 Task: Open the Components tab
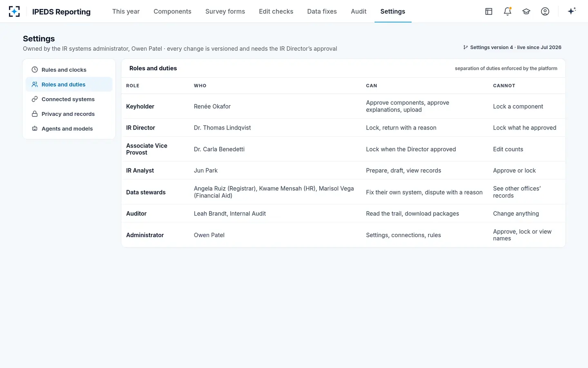(172, 11)
